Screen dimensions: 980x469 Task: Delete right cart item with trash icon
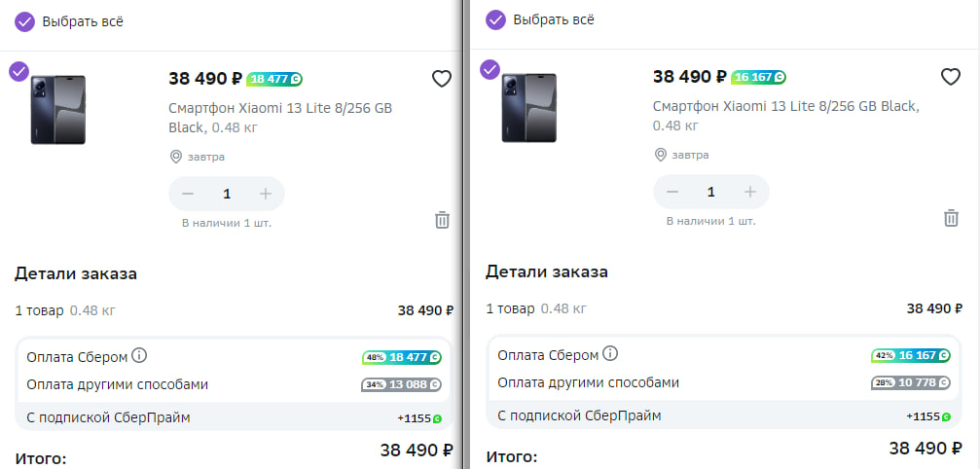(x=951, y=218)
